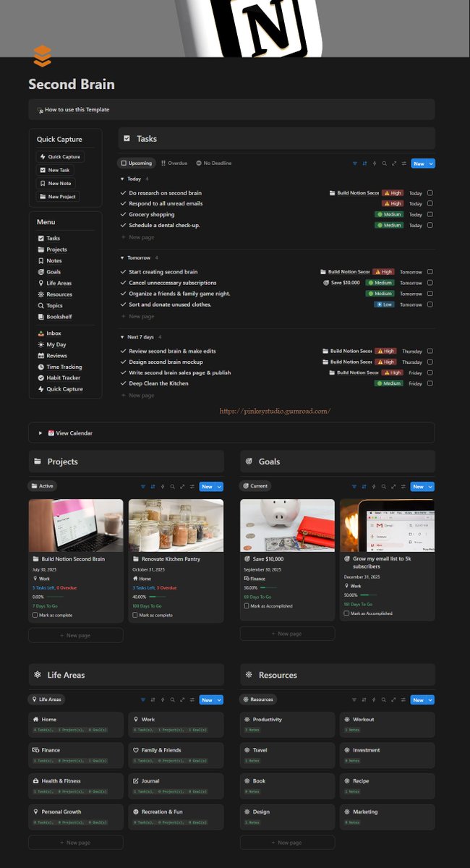Click the blue 'New' button in Tasks
The image size is (470, 868).
[x=419, y=163]
